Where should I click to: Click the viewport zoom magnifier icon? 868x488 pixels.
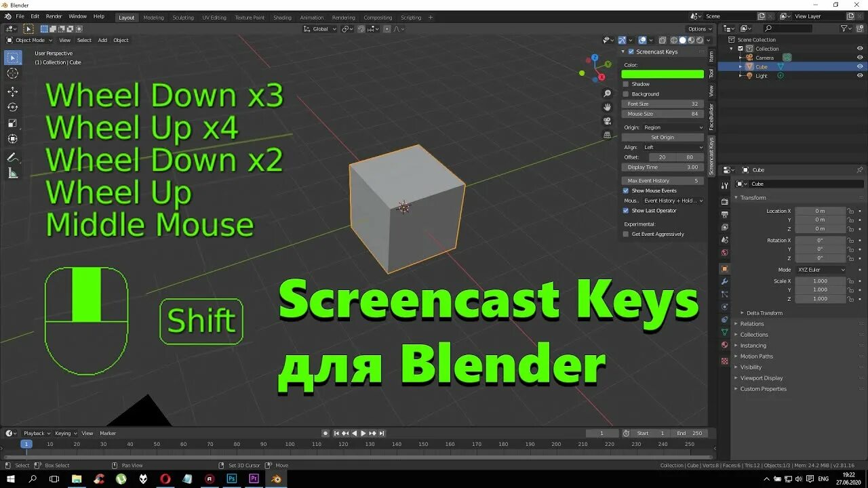(608, 94)
